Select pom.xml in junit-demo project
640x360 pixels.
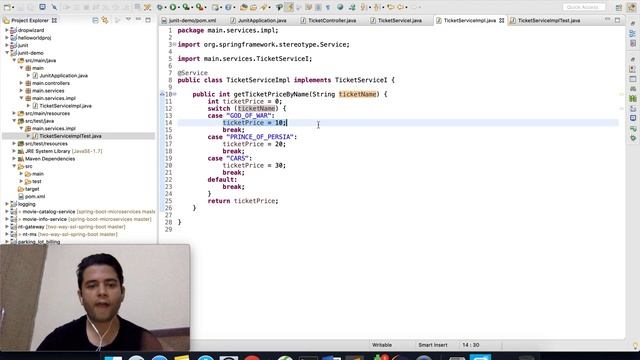(x=35, y=196)
